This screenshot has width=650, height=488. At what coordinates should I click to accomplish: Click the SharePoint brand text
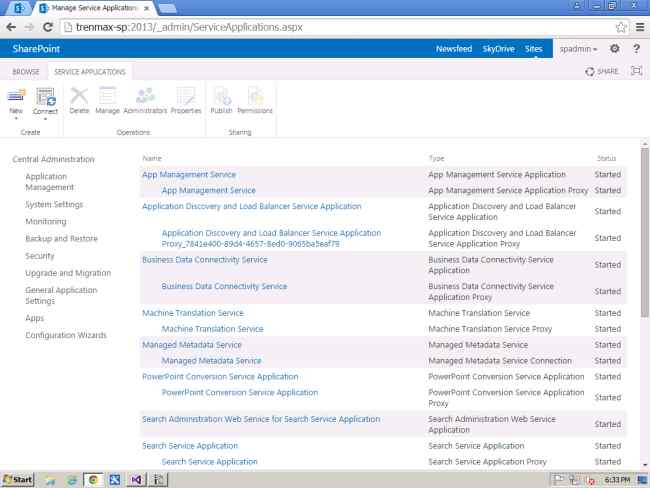[36, 49]
